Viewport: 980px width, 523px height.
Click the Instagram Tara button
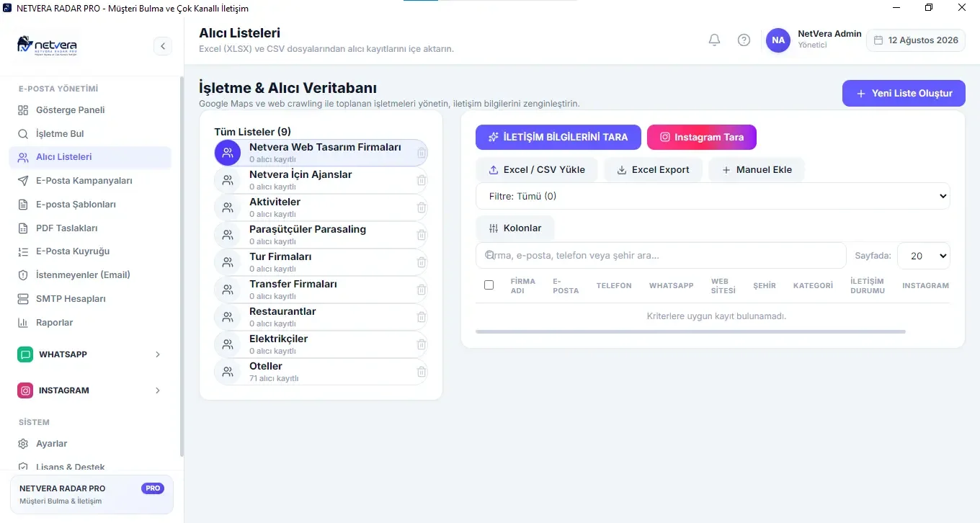coord(702,137)
